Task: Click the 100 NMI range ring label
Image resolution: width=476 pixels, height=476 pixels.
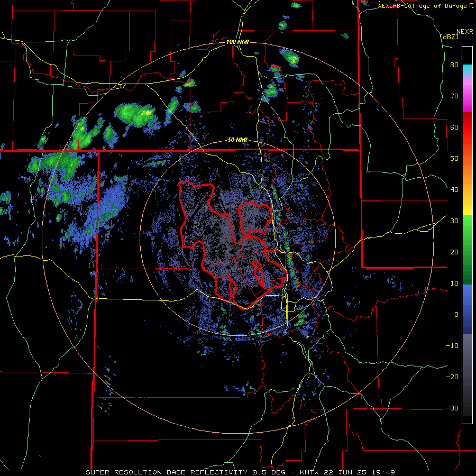Action: (x=237, y=42)
